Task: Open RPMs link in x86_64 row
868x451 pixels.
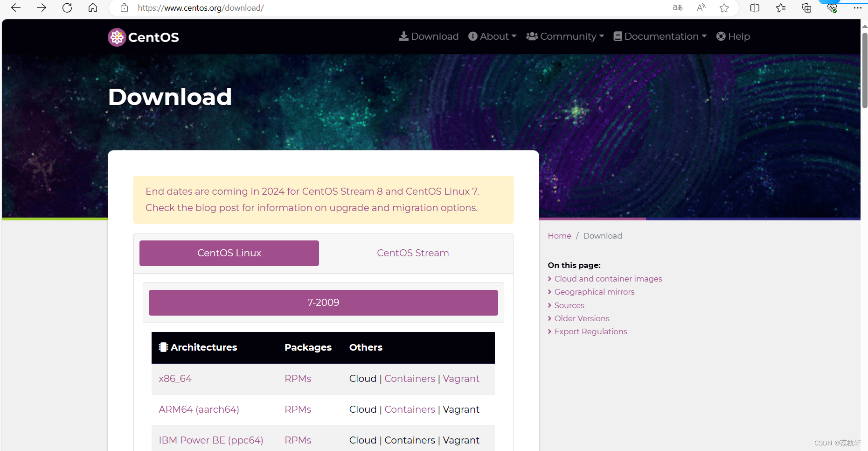Action: [298, 379]
